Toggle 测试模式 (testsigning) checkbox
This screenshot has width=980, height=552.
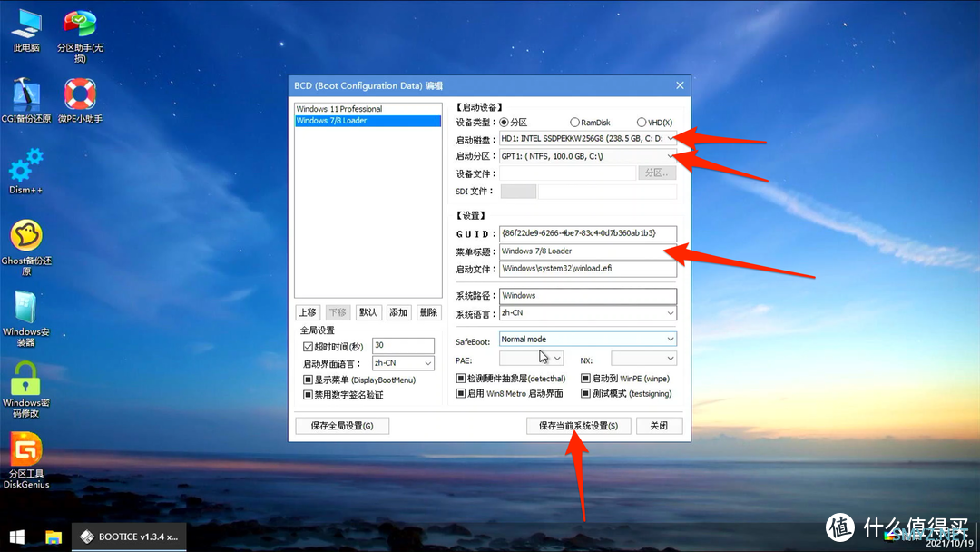point(585,393)
